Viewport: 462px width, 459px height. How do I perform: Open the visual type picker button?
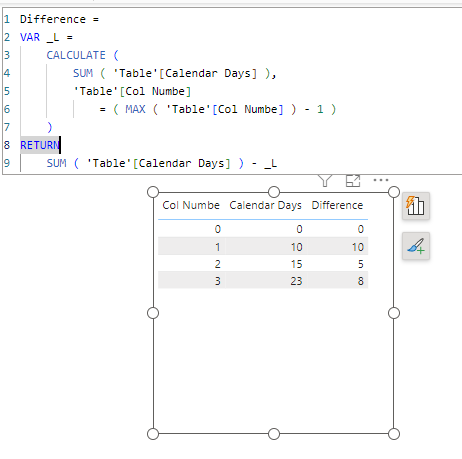point(416,206)
